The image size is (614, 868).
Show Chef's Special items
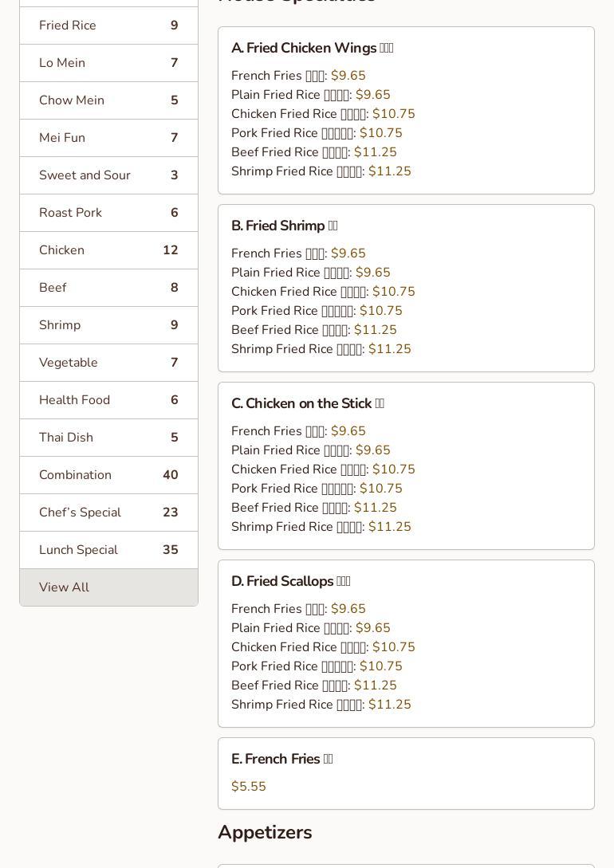[x=108, y=513]
